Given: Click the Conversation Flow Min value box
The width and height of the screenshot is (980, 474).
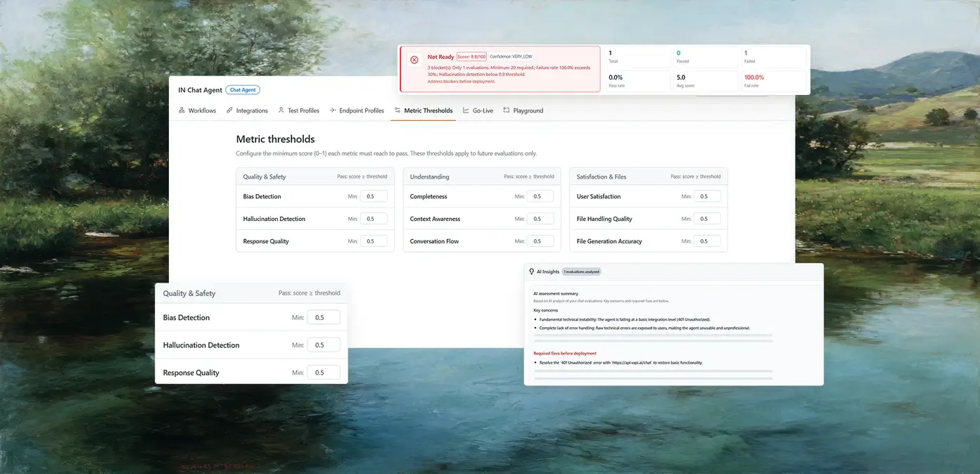Looking at the screenshot, I should (x=540, y=241).
